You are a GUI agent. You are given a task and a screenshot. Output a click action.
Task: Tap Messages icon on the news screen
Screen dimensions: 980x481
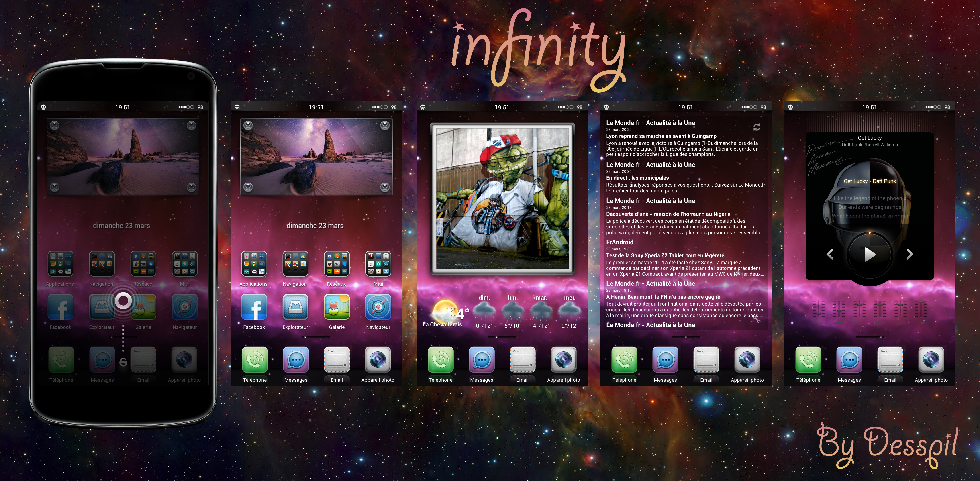[x=665, y=359]
